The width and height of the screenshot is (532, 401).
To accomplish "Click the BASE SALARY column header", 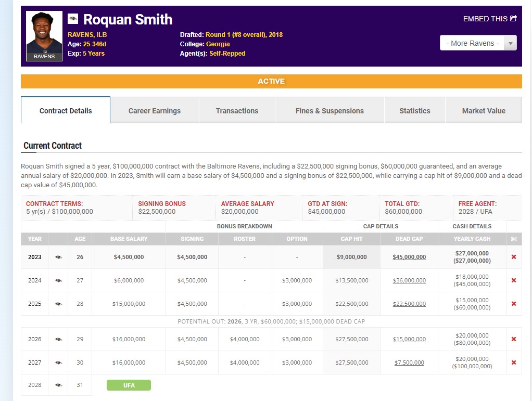I will pos(129,239).
